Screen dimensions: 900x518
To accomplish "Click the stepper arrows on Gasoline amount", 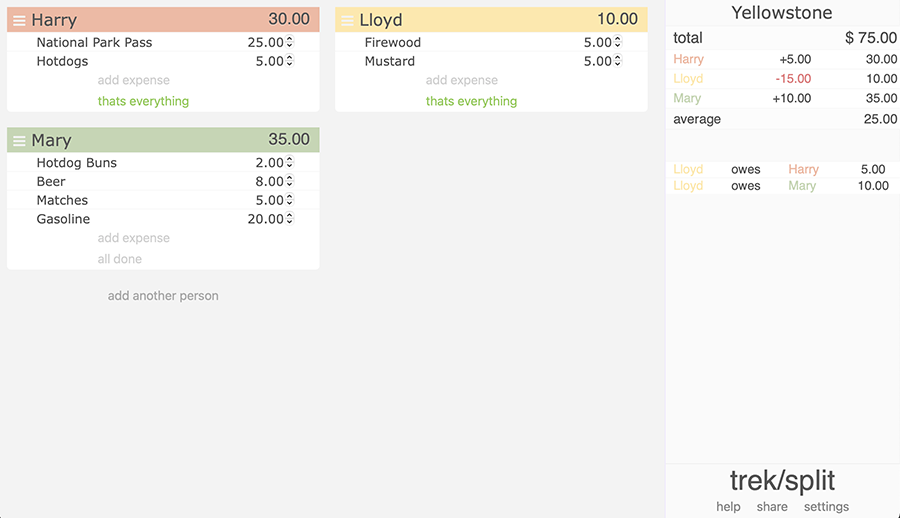I will click(289, 219).
